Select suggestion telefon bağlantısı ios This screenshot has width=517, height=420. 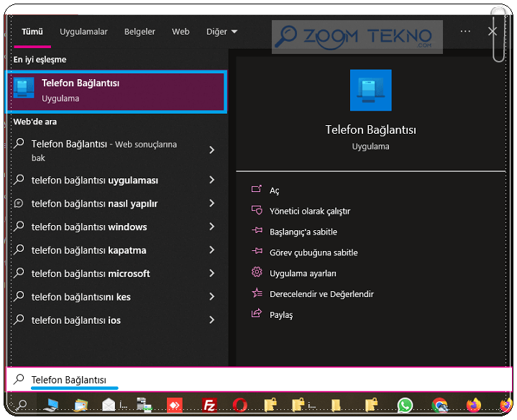click(76, 321)
